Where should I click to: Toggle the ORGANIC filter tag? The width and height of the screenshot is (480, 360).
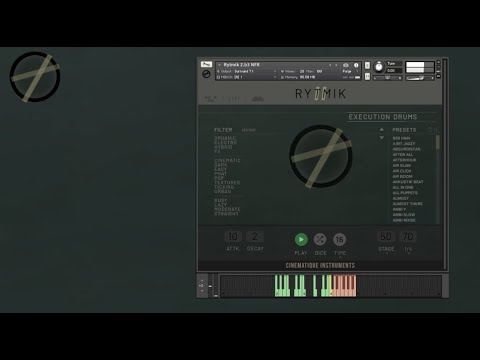pos(225,138)
